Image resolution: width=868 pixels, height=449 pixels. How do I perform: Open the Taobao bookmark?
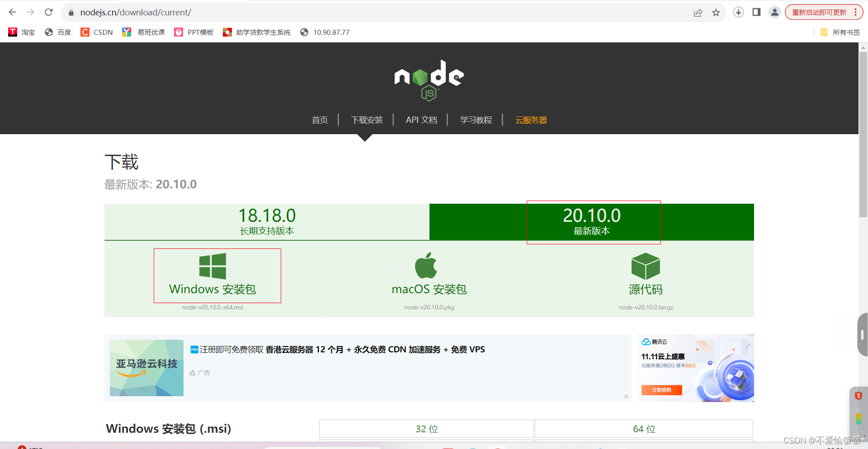coord(22,32)
